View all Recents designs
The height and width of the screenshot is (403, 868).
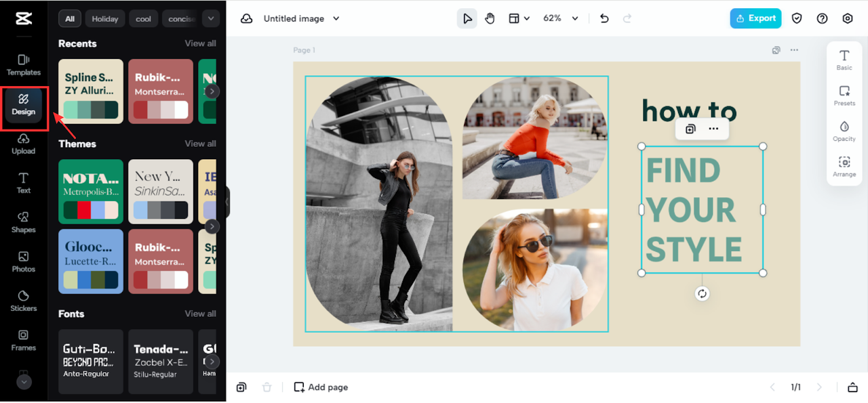[x=201, y=43]
